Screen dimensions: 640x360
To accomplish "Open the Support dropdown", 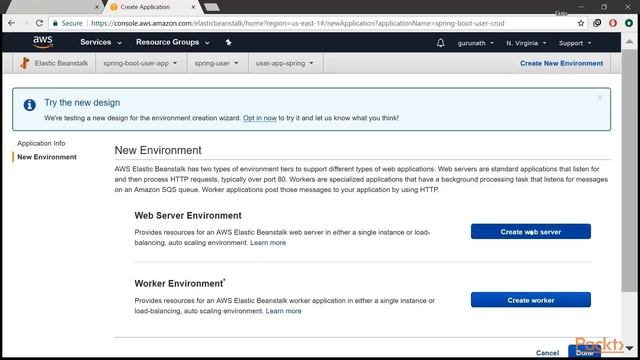I will click(575, 43).
